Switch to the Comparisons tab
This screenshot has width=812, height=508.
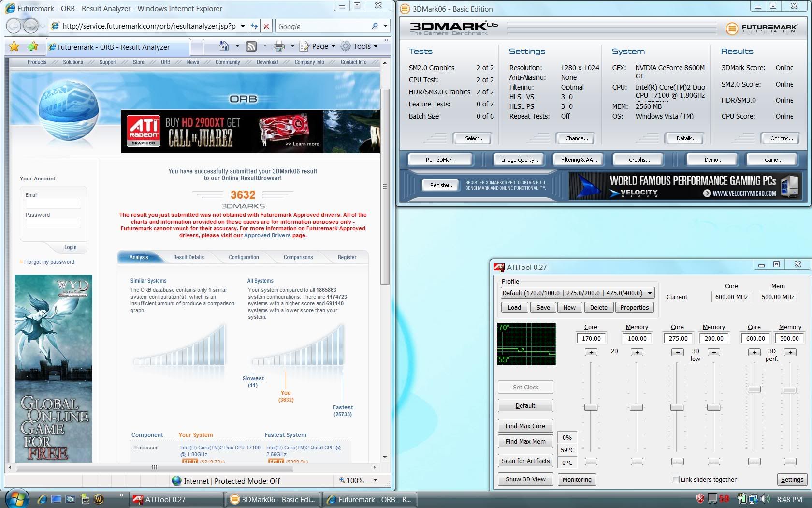click(x=298, y=257)
